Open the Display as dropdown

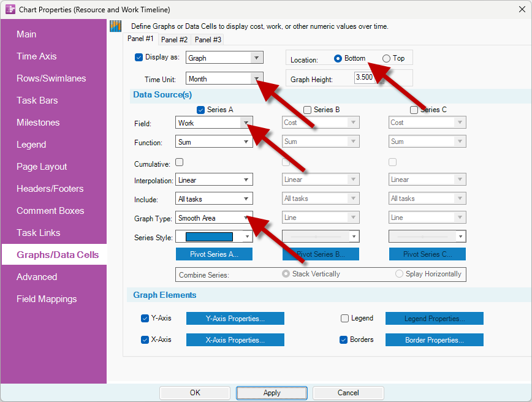click(256, 58)
